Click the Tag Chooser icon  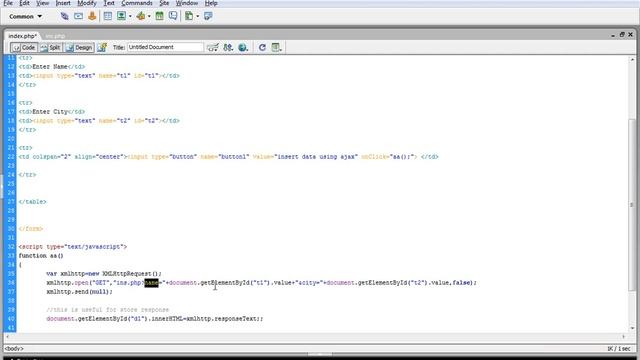[208, 16]
